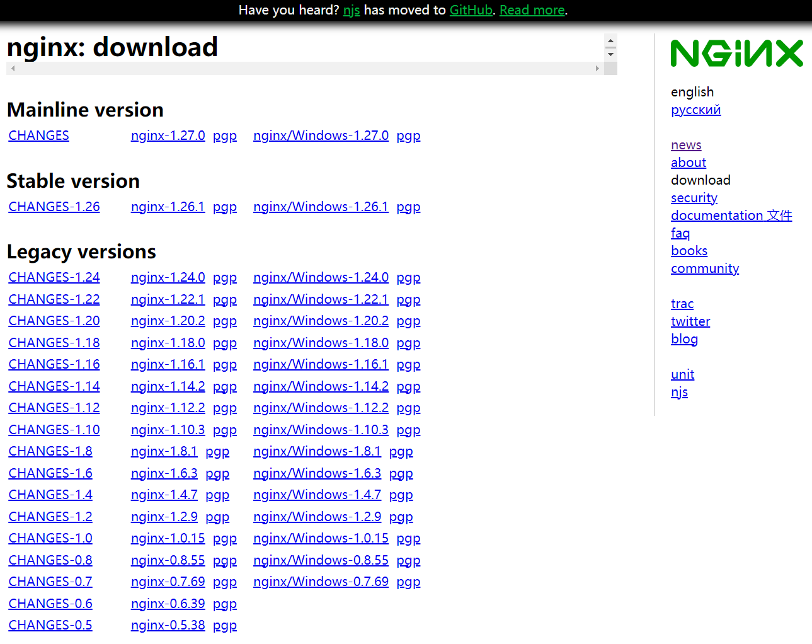Click the scroll down arrow near the title
The width and height of the screenshot is (812, 644).
click(x=610, y=55)
